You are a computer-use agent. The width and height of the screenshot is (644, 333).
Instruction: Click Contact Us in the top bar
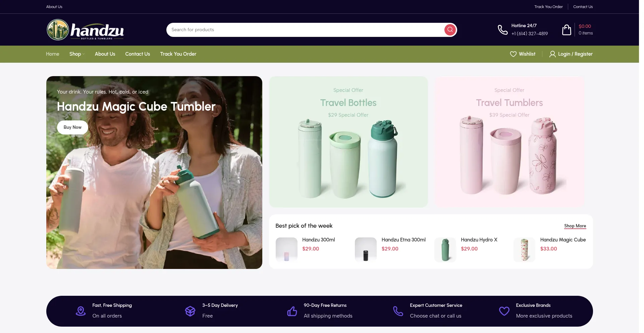tap(583, 7)
